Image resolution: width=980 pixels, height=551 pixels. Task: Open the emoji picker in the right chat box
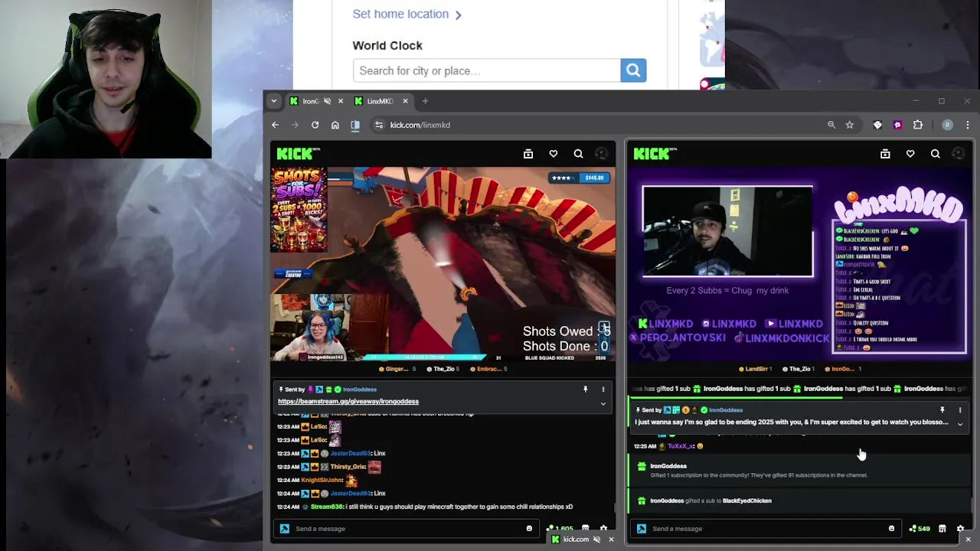pyautogui.click(x=891, y=529)
